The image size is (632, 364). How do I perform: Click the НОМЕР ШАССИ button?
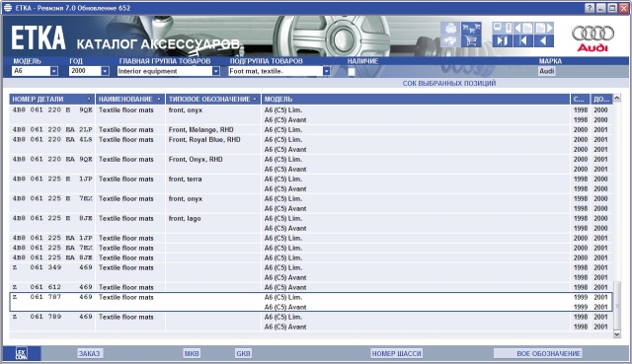coord(397,353)
